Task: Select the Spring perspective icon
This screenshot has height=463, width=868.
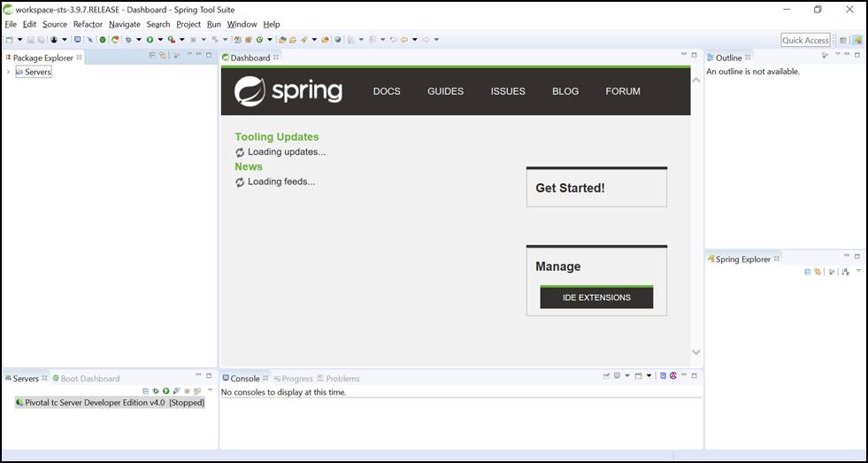Action: pyautogui.click(x=856, y=40)
